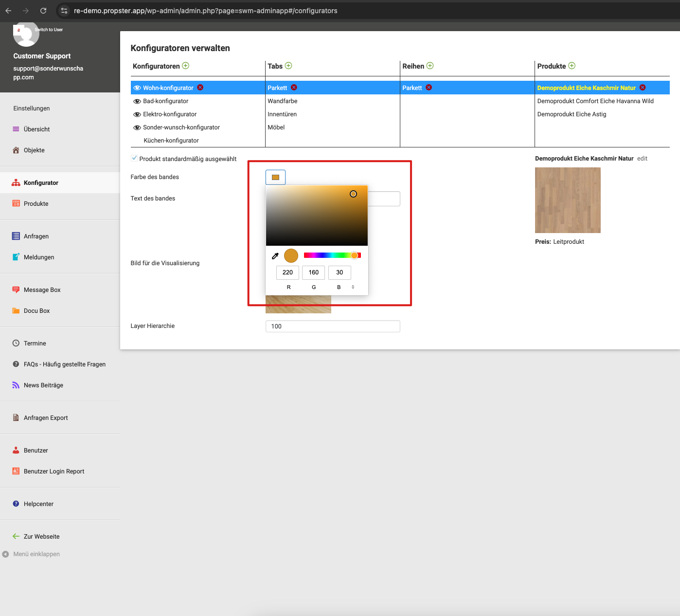Open Meldungen in the sidebar
Image resolution: width=680 pixels, height=616 pixels.
[39, 257]
